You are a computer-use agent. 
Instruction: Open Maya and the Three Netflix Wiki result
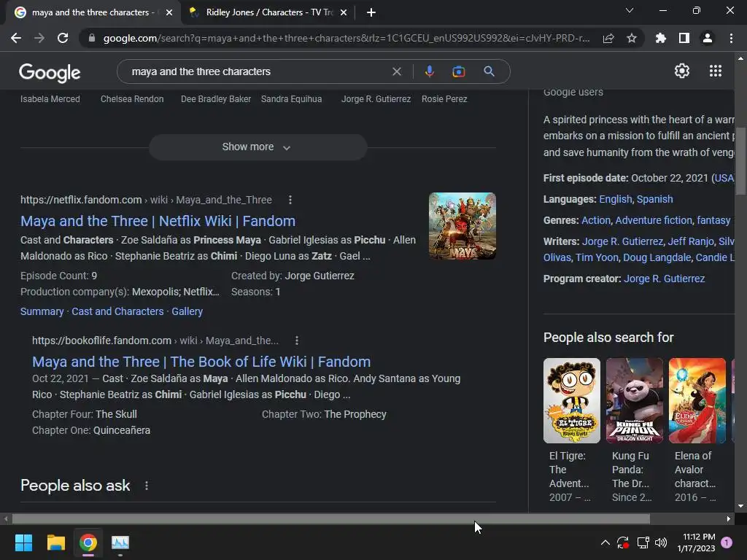[x=158, y=221]
